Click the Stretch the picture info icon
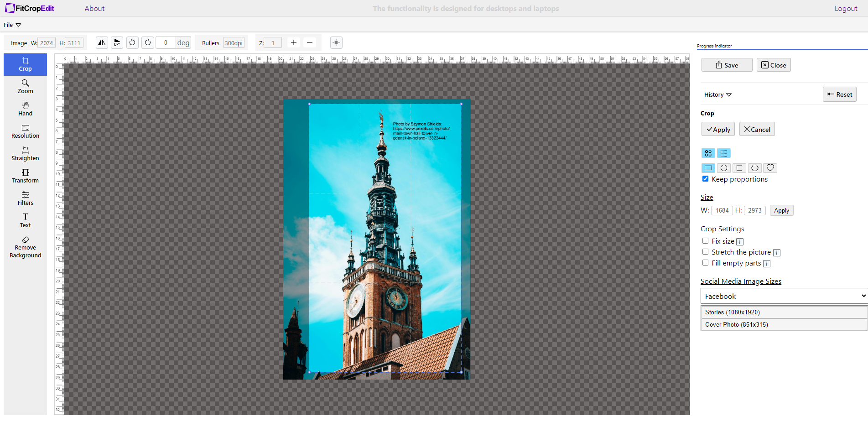This screenshot has height=422, width=868. (x=777, y=253)
